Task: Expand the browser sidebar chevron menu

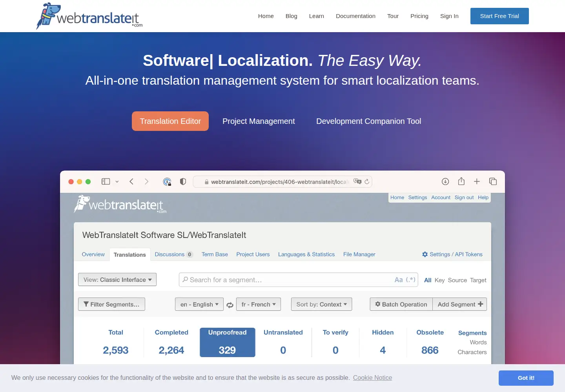Action: pyautogui.click(x=117, y=181)
